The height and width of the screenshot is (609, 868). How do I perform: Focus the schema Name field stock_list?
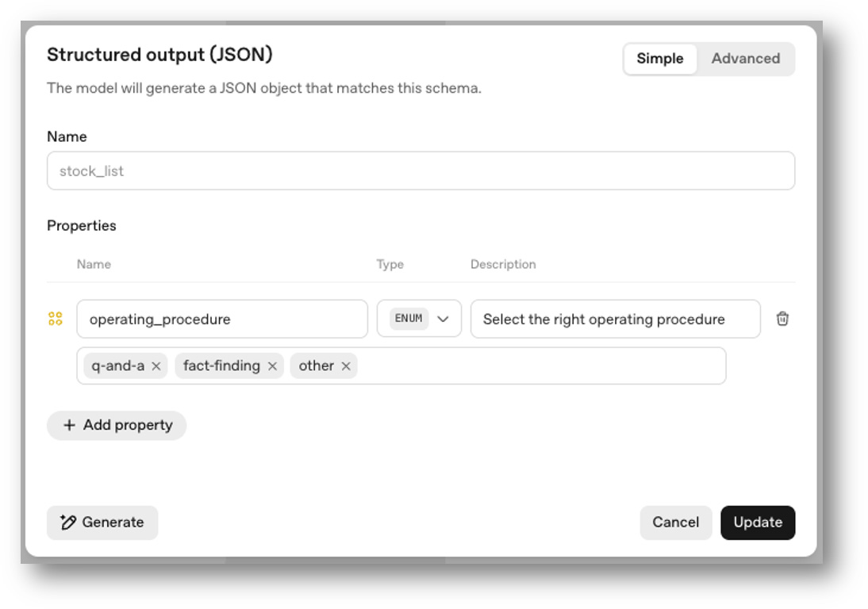coord(421,171)
